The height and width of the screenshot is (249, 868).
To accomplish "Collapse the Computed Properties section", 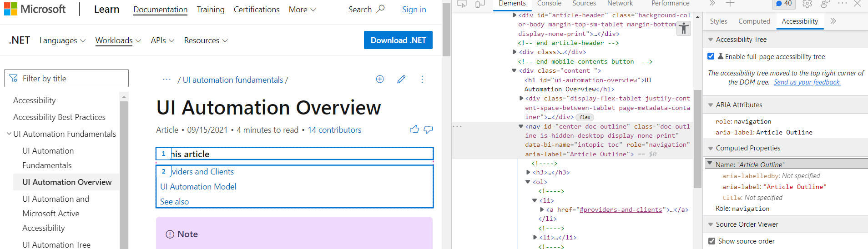I will [711, 148].
